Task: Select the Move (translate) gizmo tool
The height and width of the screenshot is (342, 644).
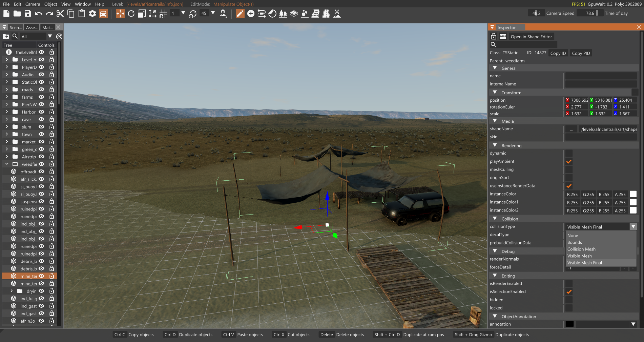Action: coord(120,14)
